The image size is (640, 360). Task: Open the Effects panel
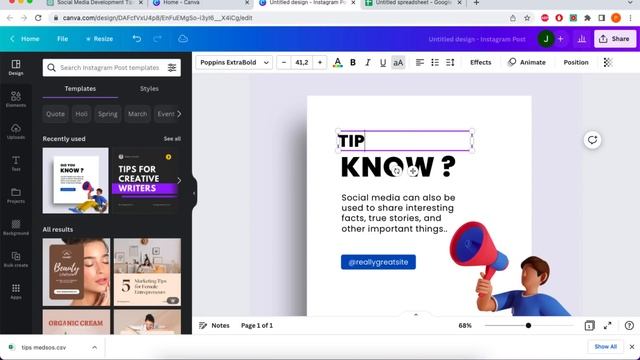click(480, 62)
